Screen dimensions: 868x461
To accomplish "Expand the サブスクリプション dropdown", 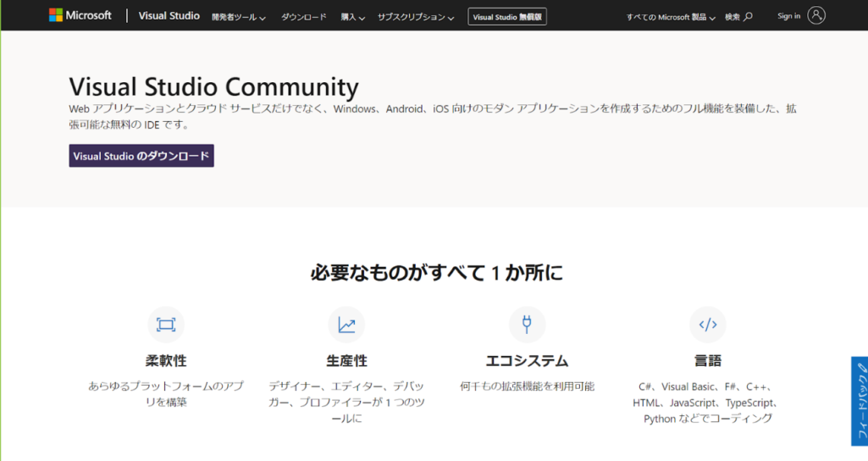I will pos(416,17).
